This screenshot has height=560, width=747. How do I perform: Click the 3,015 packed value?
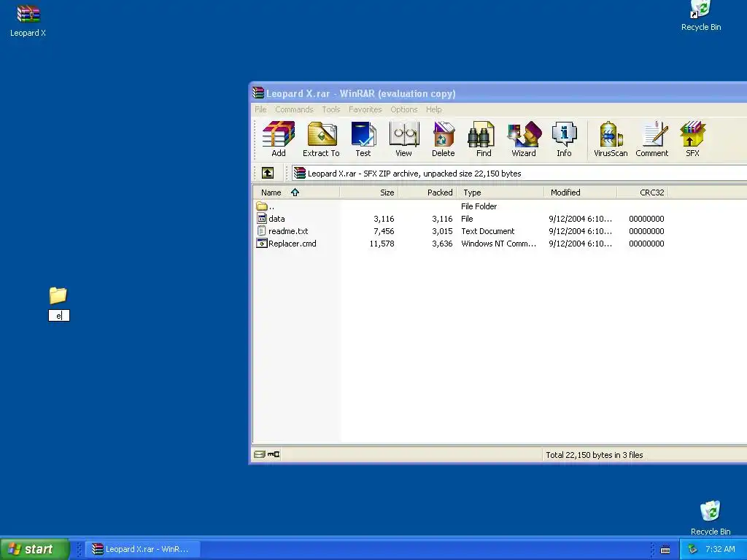pos(443,231)
